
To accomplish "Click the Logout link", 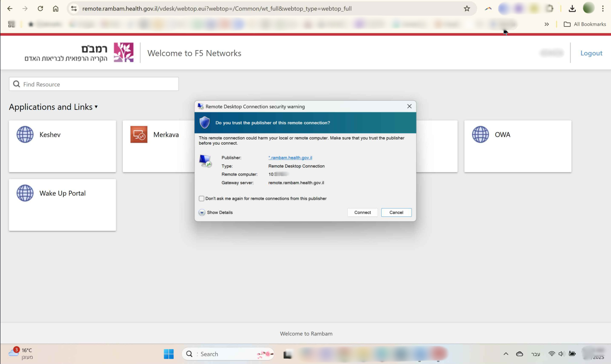I will pyautogui.click(x=591, y=53).
